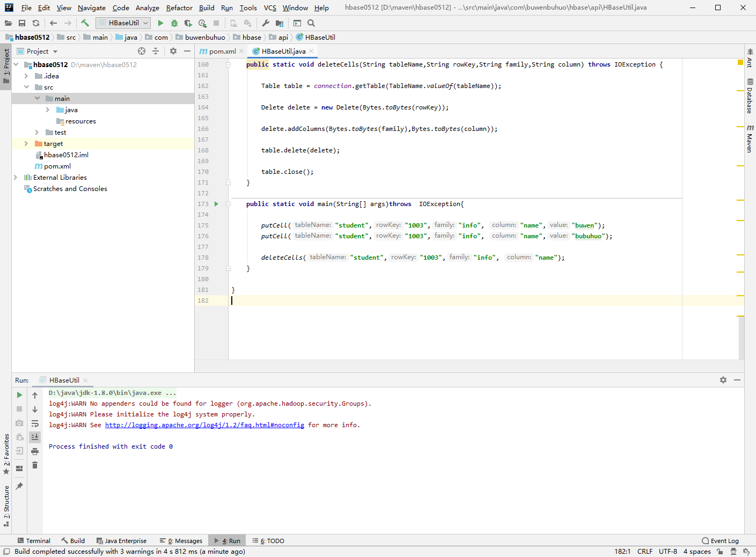Hide the Project tool window
756x557 pixels.
coord(187,51)
